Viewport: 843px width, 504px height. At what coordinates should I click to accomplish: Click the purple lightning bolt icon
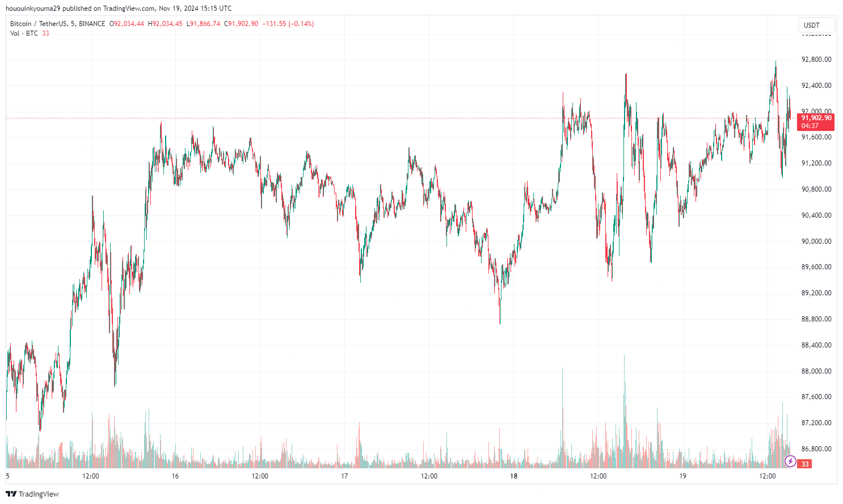790,461
